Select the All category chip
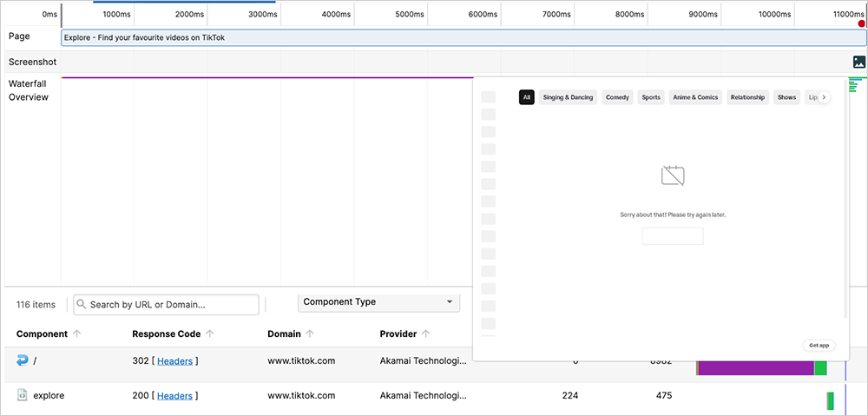This screenshot has width=868, height=416. click(x=526, y=97)
